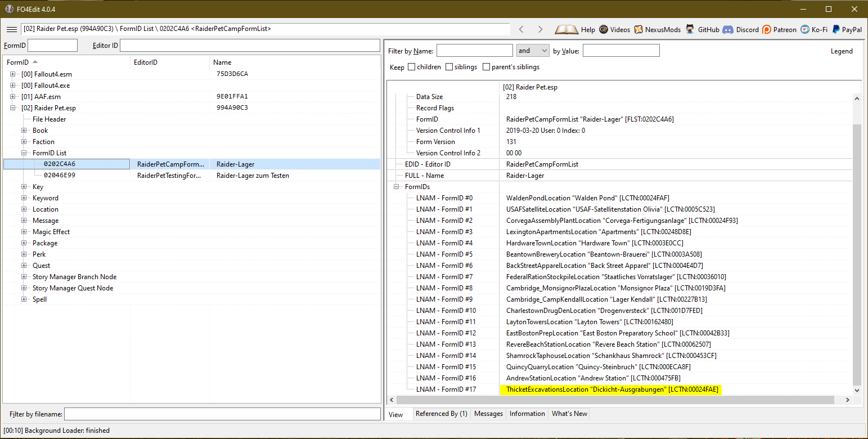Select the Magic Effect group row

(51, 232)
